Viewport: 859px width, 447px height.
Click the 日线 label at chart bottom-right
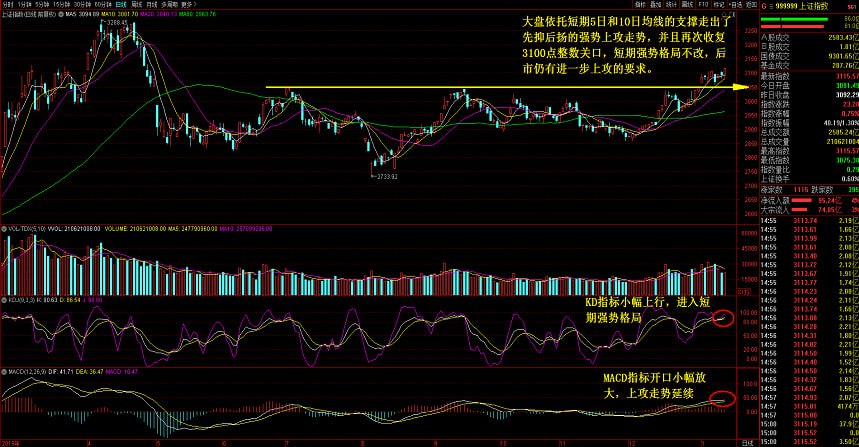click(x=747, y=443)
